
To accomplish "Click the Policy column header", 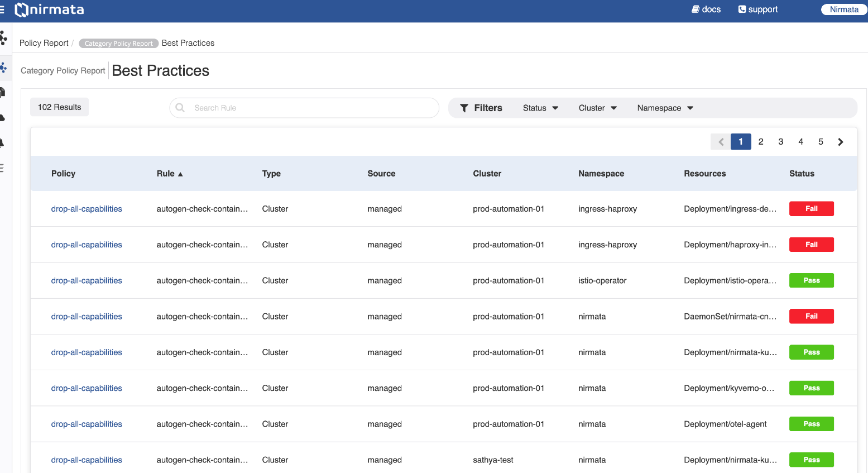I will click(63, 174).
